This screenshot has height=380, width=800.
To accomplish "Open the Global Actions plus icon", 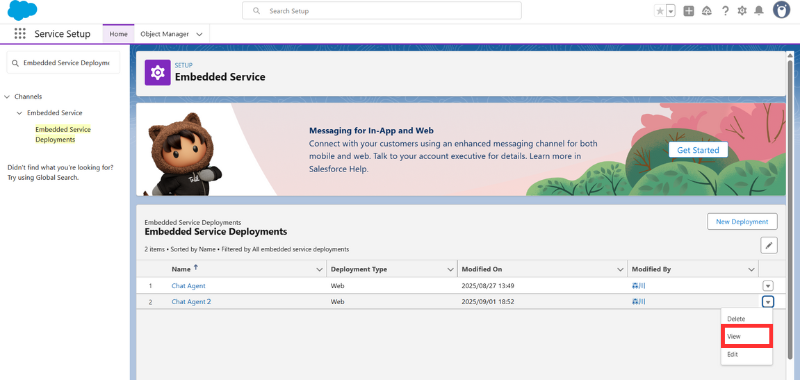I will click(689, 11).
